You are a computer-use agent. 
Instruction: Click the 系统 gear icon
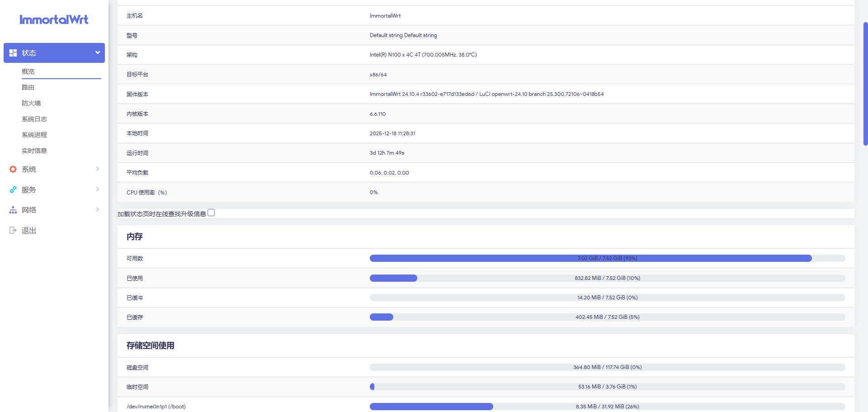click(x=13, y=169)
